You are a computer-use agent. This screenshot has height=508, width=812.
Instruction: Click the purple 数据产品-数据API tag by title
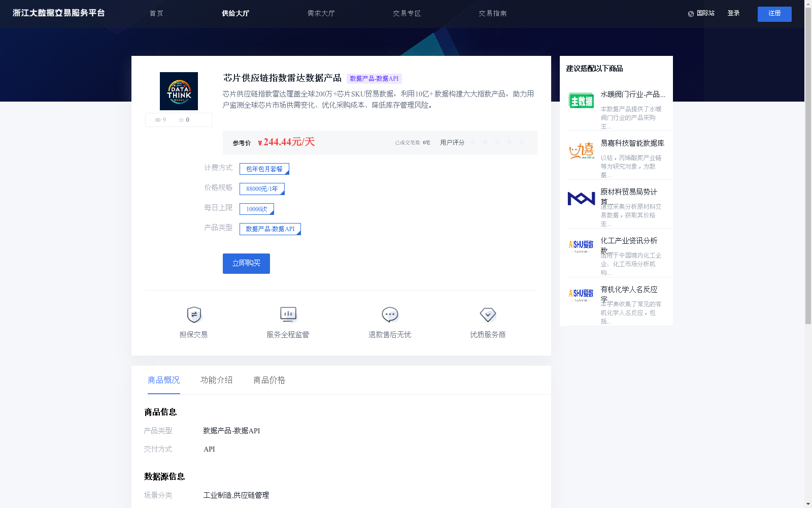374,79
